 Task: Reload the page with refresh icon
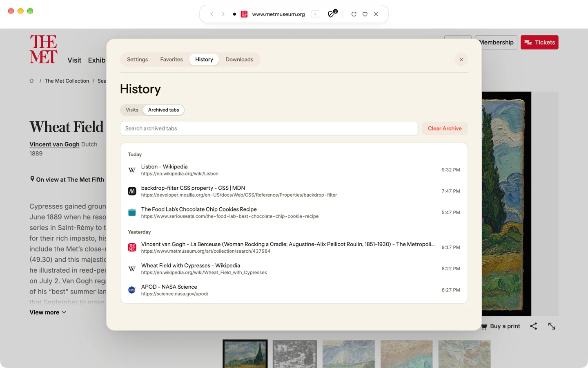tap(354, 14)
